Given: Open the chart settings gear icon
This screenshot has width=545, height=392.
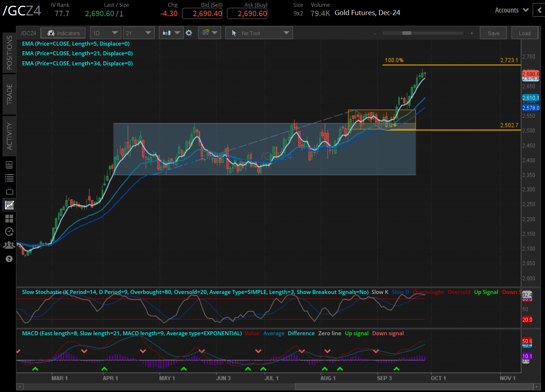Looking at the screenshot, I should tap(189, 33).
